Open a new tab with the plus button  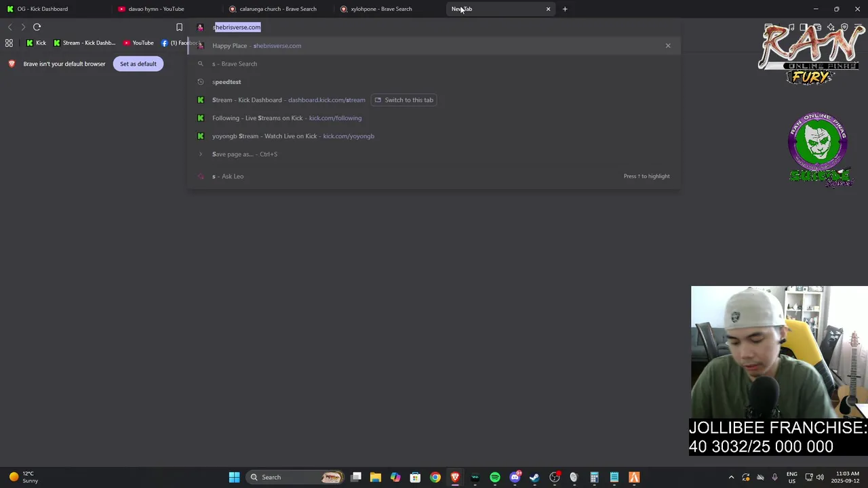565,9
